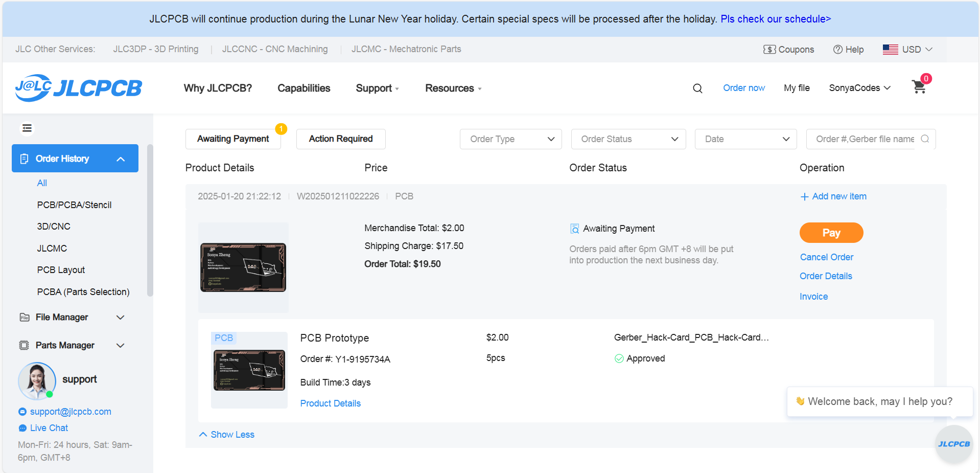Viewport: 980px width, 473px height.
Task: Open My file in header
Action: pos(797,88)
